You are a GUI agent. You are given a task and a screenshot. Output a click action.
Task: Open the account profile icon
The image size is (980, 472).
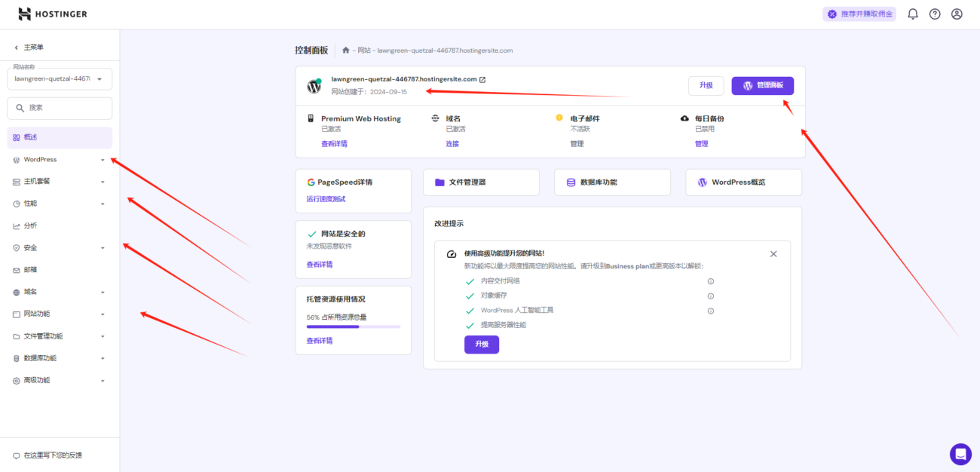pyautogui.click(x=956, y=13)
